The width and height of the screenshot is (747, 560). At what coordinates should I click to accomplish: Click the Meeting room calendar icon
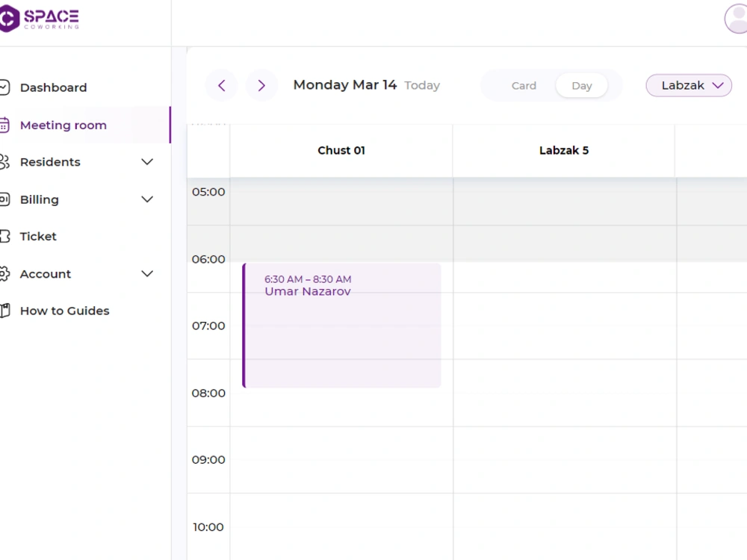(x=4, y=125)
